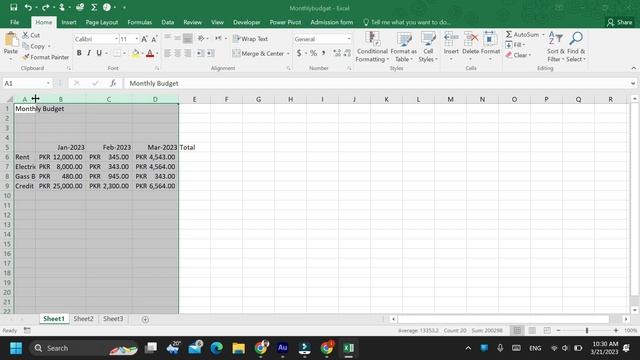
Task: Toggle bold formatting
Action: pyautogui.click(x=79, y=53)
